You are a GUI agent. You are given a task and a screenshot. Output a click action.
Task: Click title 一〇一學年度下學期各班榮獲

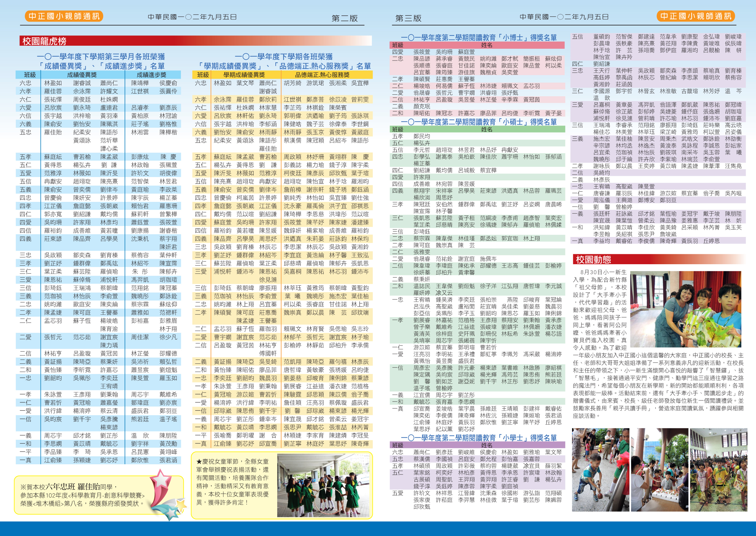[x=284, y=57]
